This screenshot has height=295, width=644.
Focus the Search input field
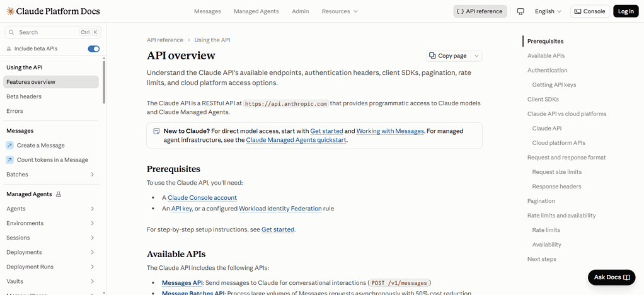(52, 32)
